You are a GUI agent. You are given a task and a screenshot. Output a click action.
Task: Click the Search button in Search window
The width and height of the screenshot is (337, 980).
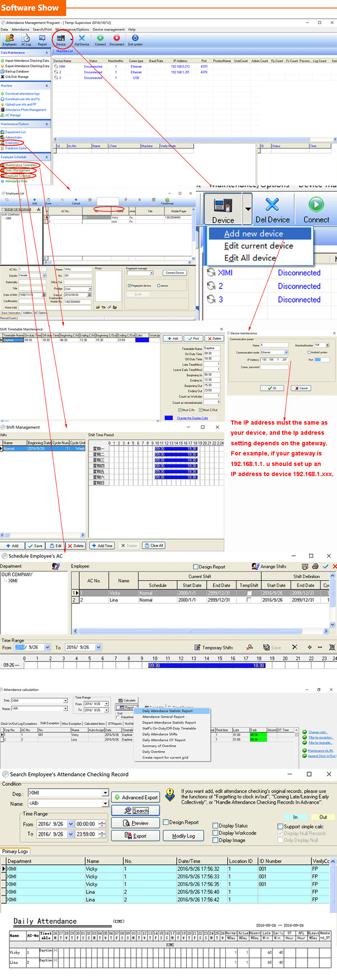tap(136, 811)
